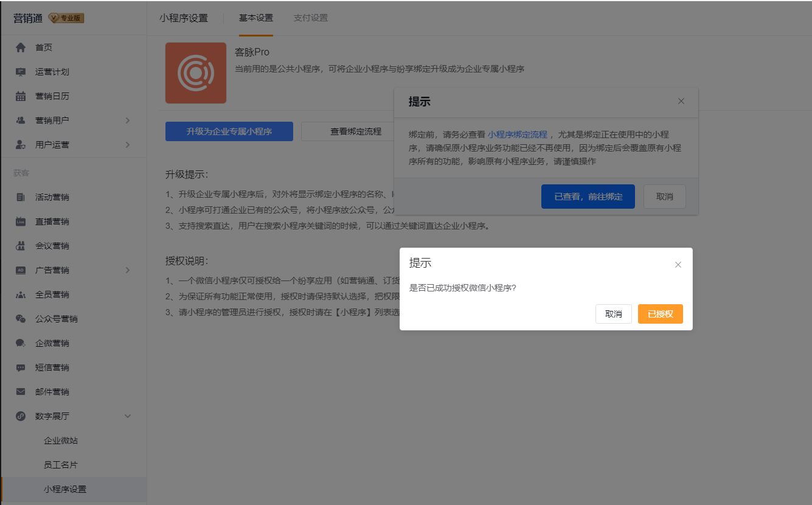Click the 直播营销 Live icon
Screen dimensions: 812x505
21,221
